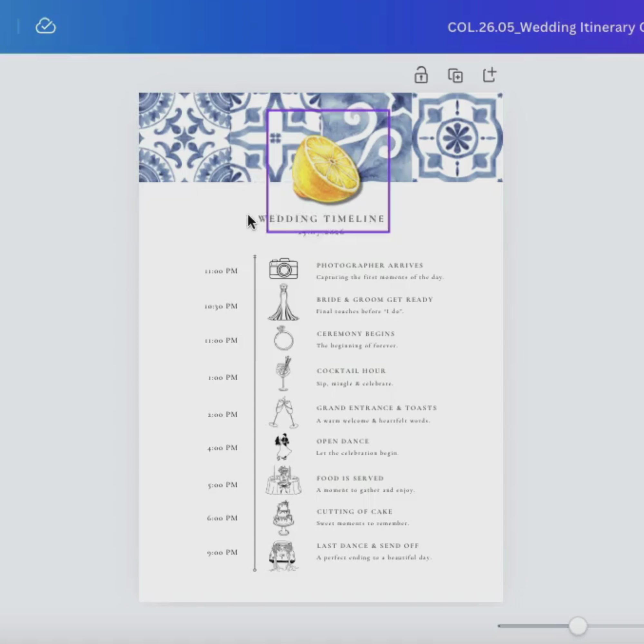The image size is (644, 644).
Task: Select the wedding dress icon
Action: (283, 302)
